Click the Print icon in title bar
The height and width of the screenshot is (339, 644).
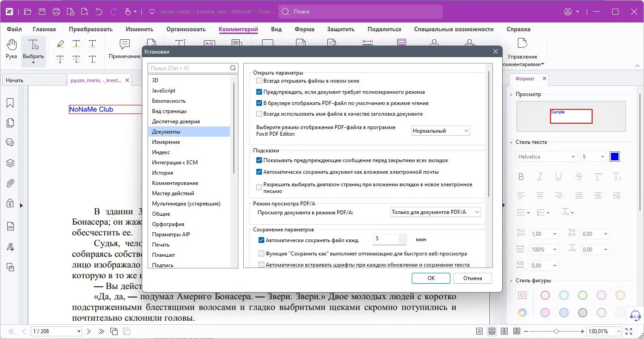pyautogui.click(x=56, y=12)
